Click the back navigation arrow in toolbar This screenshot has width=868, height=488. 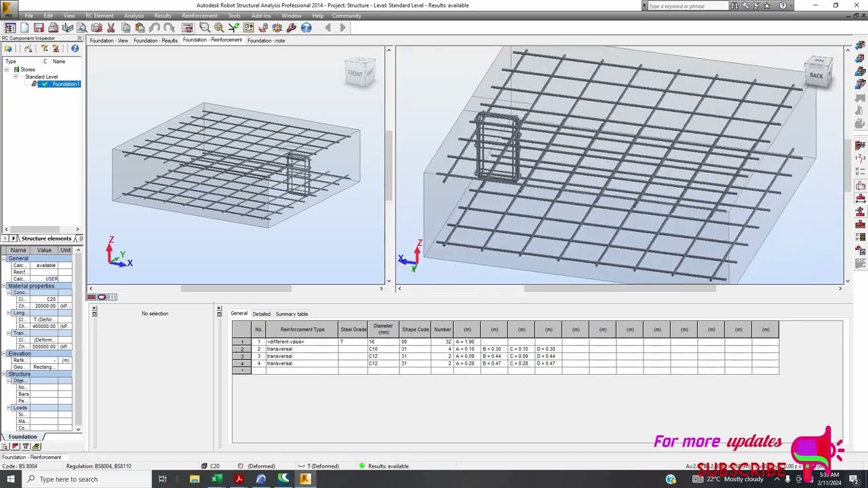pos(328,28)
